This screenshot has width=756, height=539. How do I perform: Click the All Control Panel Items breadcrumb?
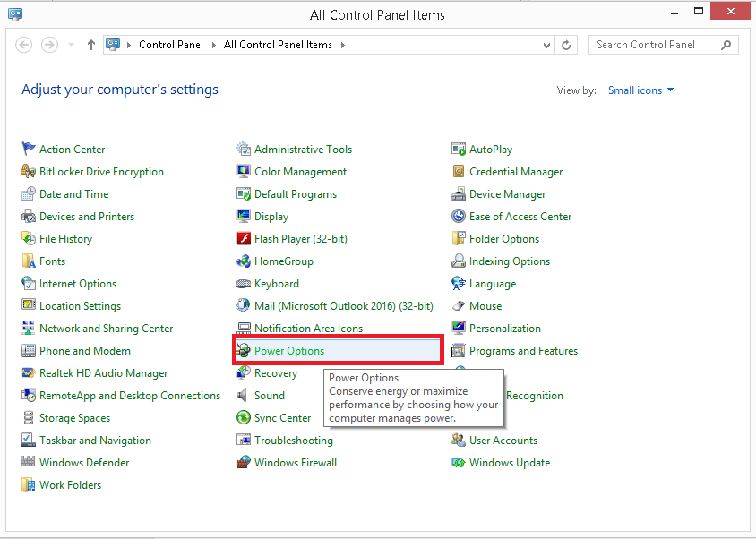(x=278, y=45)
